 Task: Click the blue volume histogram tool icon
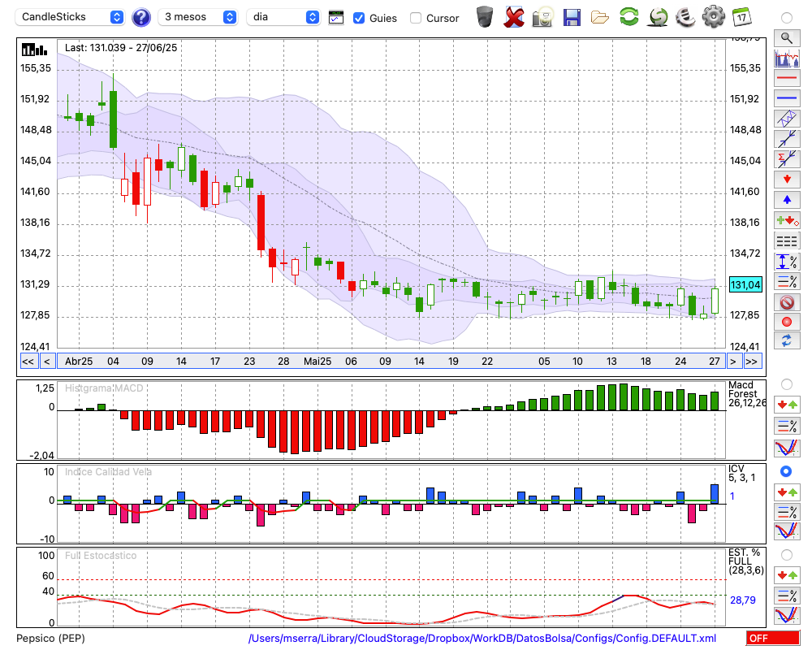click(x=787, y=58)
